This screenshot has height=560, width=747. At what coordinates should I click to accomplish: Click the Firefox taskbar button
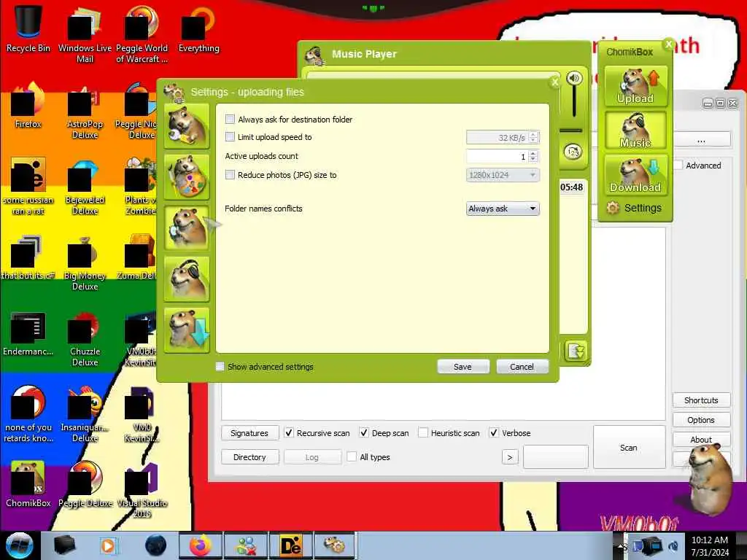[x=200, y=545]
